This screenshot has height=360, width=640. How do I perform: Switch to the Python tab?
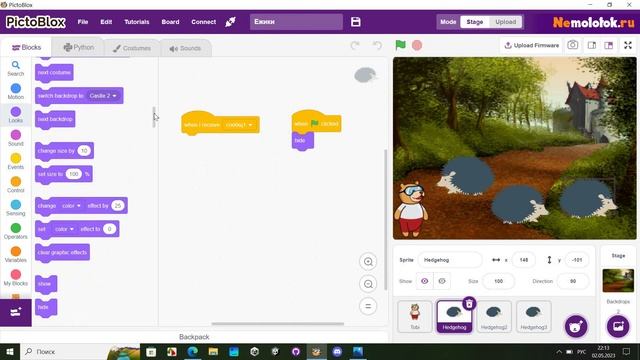[78, 48]
